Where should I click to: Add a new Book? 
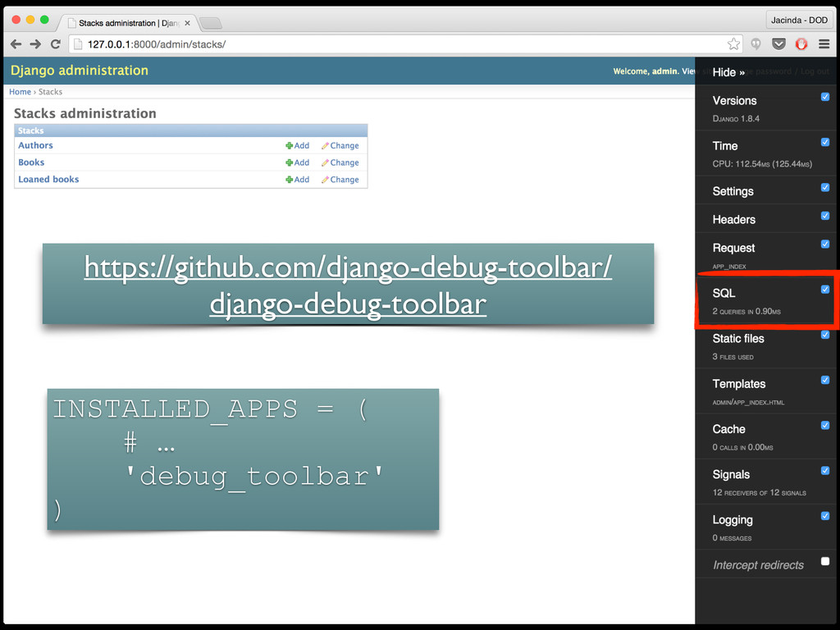(297, 163)
